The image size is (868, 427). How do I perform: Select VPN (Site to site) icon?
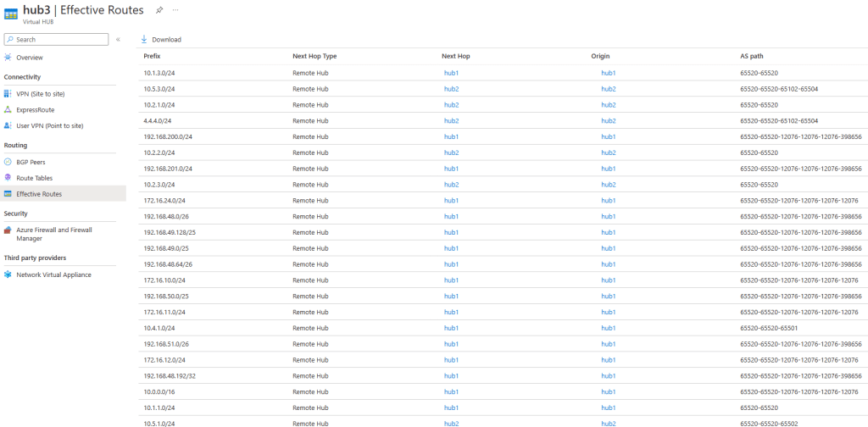(8, 94)
